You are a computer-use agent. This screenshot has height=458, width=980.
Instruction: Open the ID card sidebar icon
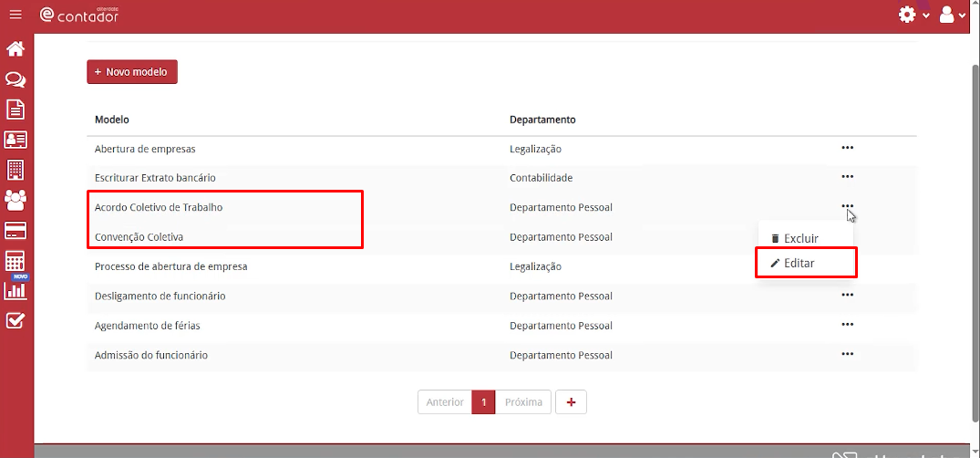pyautogui.click(x=15, y=140)
